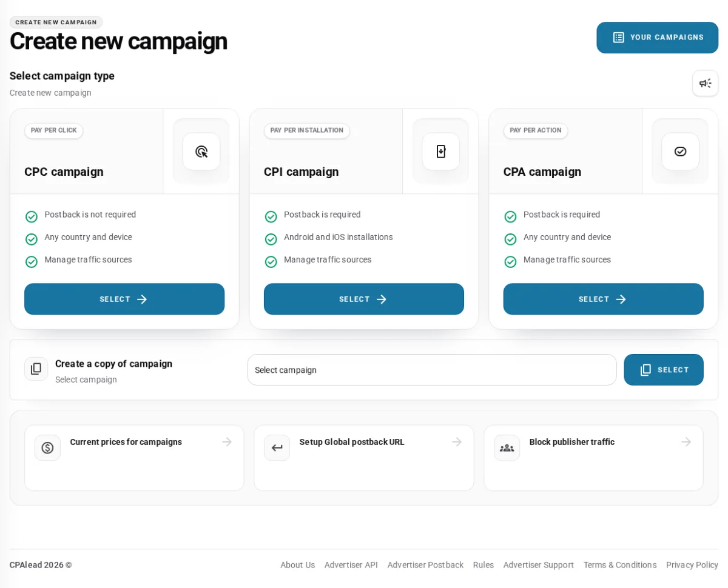Open Setup Global postback URL card

pyautogui.click(x=364, y=458)
